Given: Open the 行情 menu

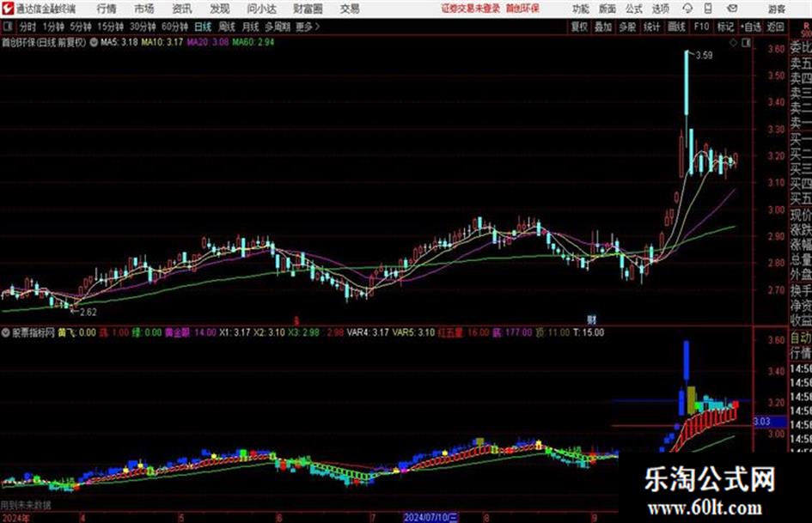Looking at the screenshot, I should (107, 9).
